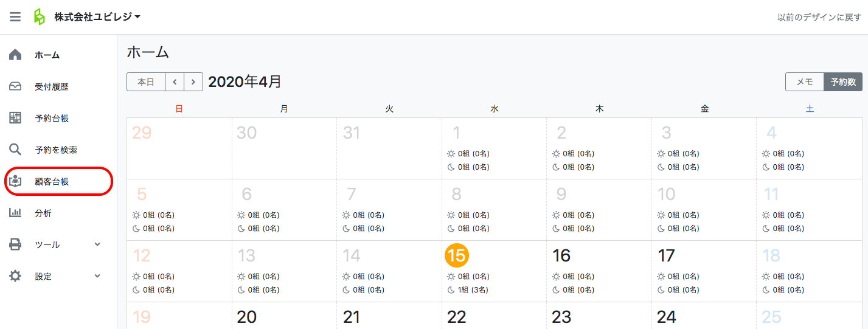
Task: Click the magnifier icon for 予約を検索
Action: pyautogui.click(x=15, y=150)
